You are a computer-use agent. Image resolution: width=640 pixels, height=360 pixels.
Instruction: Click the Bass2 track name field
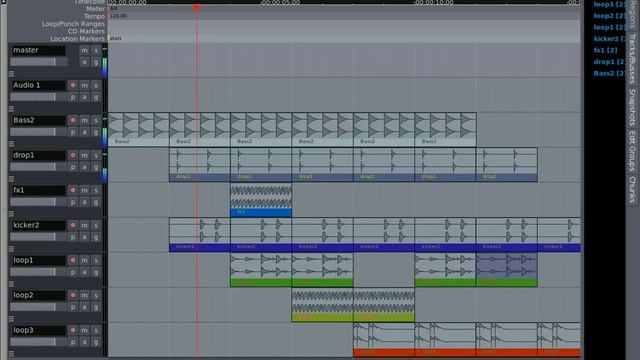(x=38, y=120)
